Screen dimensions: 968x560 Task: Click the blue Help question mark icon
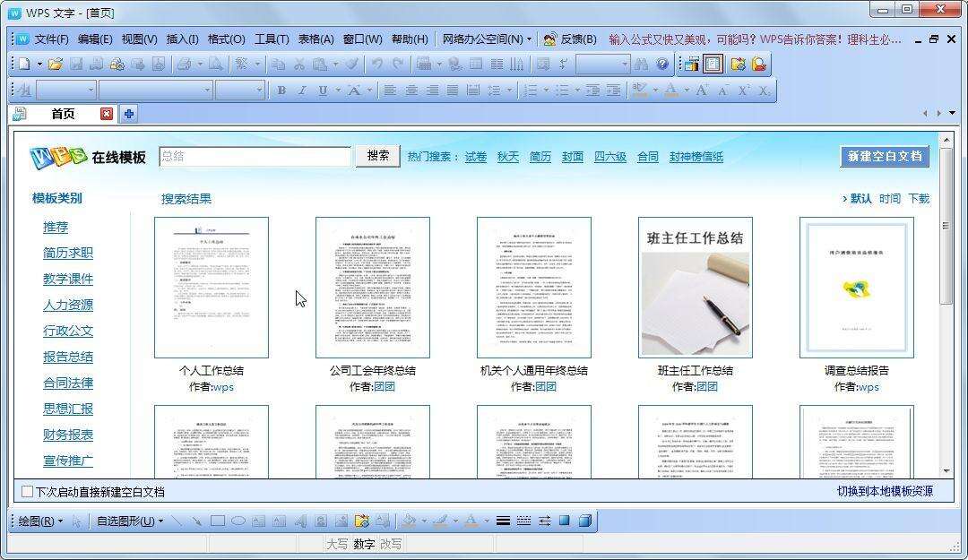pos(662,64)
